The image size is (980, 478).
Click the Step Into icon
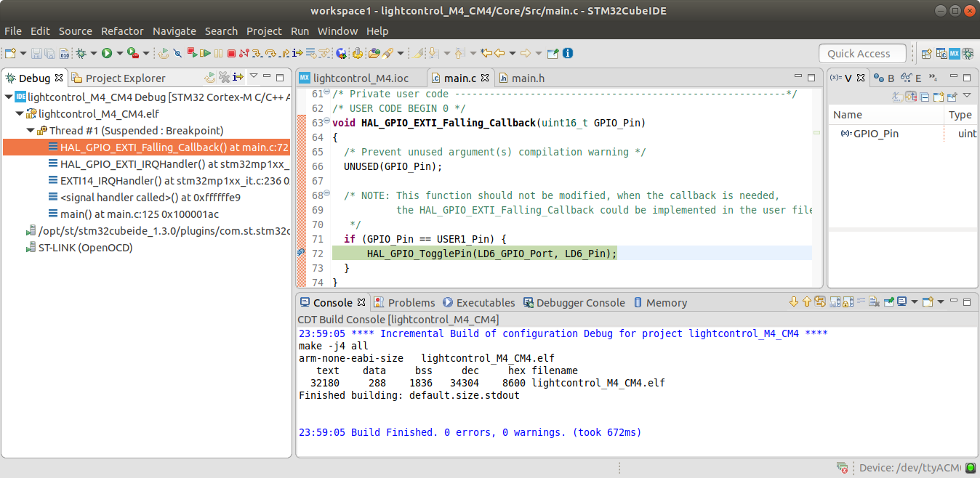(257, 53)
